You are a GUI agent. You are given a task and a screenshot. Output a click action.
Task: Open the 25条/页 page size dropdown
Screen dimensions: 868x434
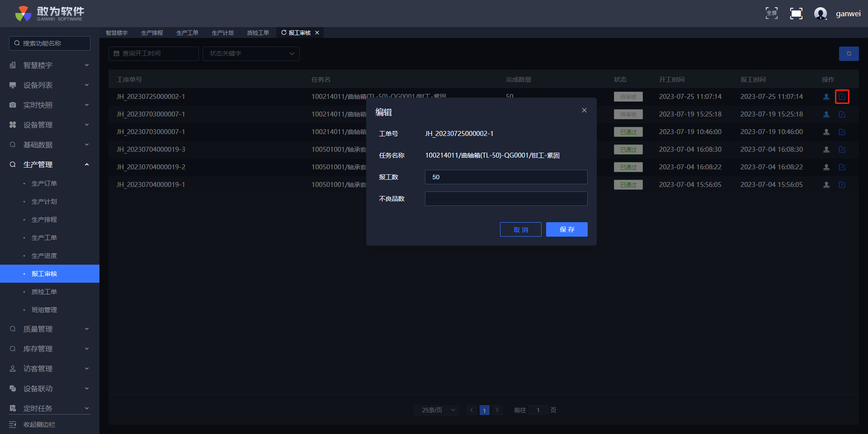[x=436, y=410]
